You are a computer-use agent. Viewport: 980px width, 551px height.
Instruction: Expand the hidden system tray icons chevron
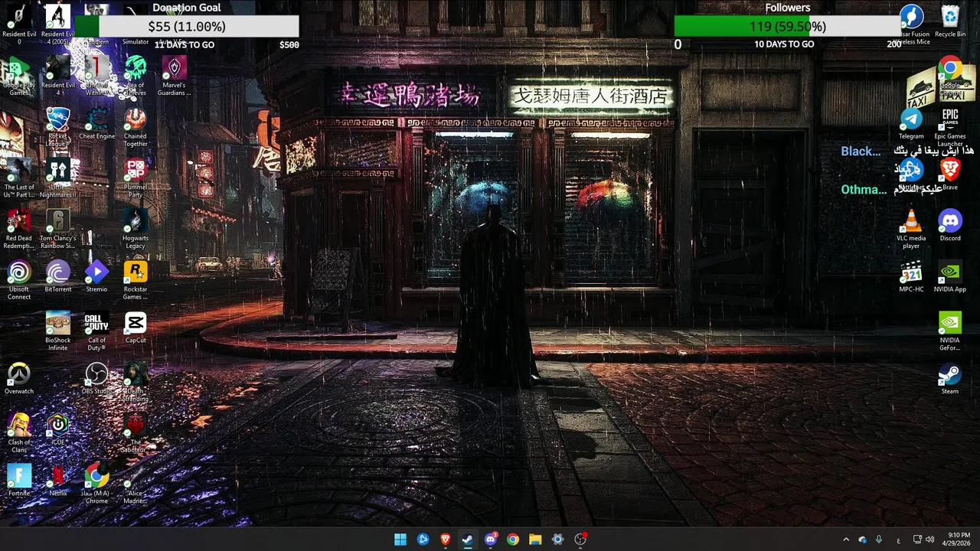[x=846, y=540]
